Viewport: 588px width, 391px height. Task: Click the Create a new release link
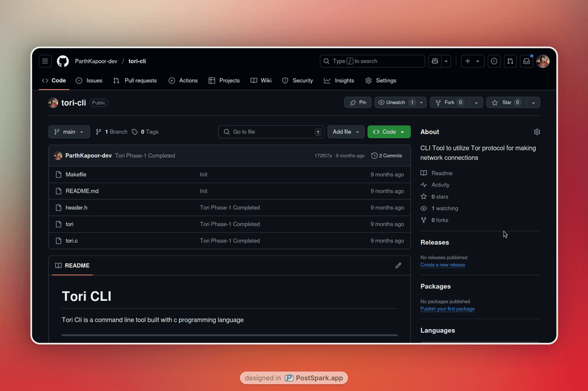click(x=442, y=265)
